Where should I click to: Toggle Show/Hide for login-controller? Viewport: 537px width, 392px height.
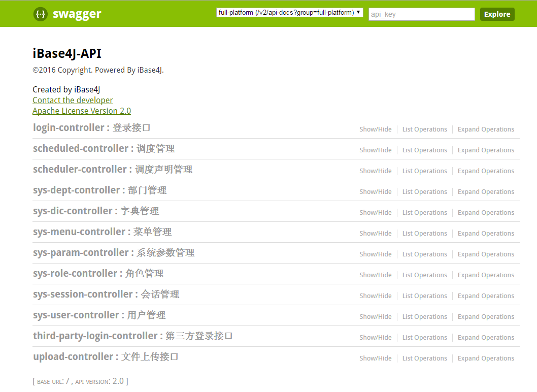pyautogui.click(x=376, y=129)
